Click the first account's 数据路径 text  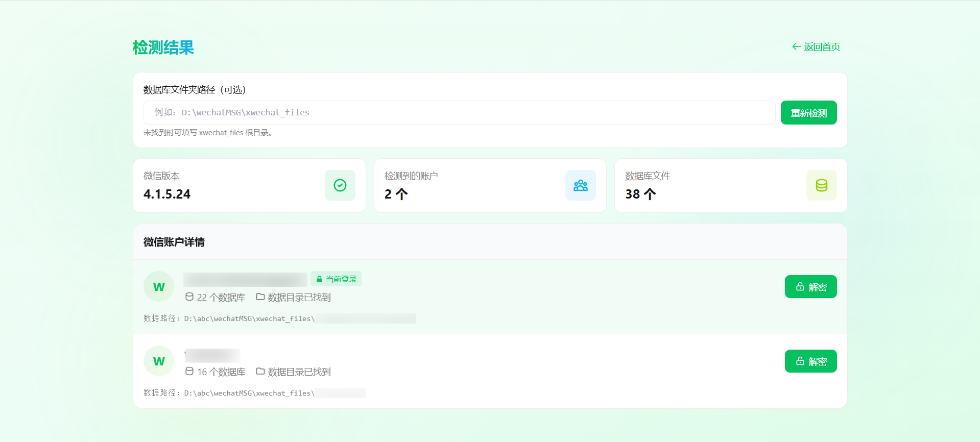tap(249, 318)
